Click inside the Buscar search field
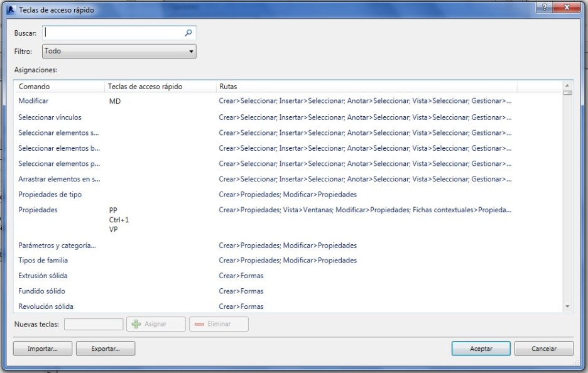Image resolution: width=588 pixels, height=373 pixels. pyautogui.click(x=113, y=33)
